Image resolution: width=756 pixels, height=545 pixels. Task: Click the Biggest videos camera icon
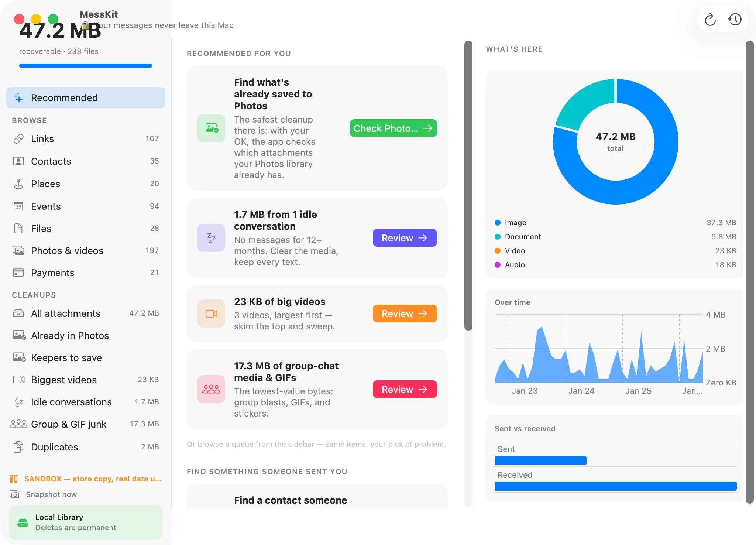pyautogui.click(x=19, y=380)
